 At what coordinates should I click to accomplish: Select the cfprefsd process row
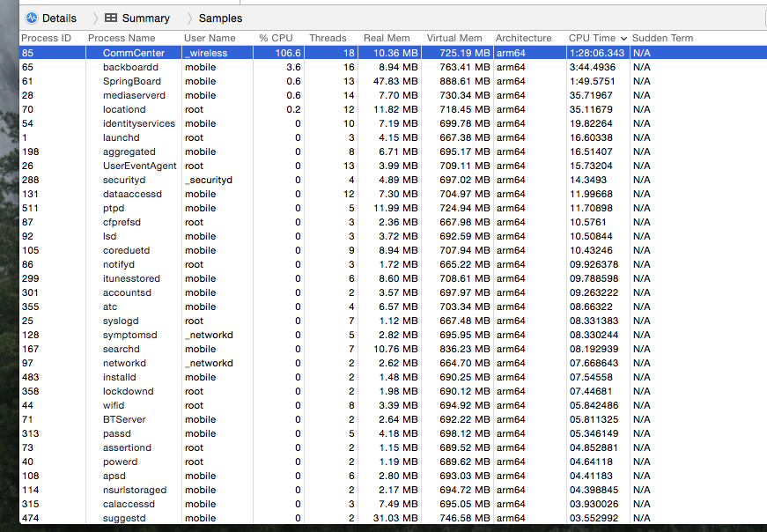click(393, 222)
